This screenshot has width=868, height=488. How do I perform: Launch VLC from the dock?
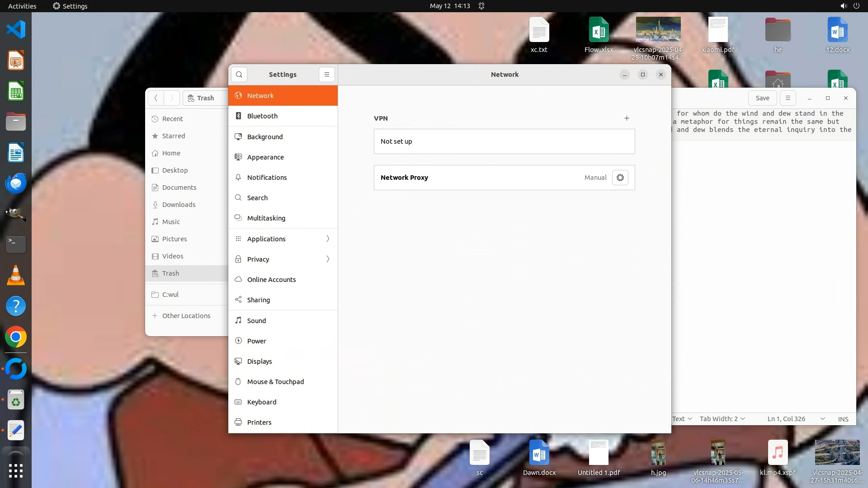click(x=16, y=275)
